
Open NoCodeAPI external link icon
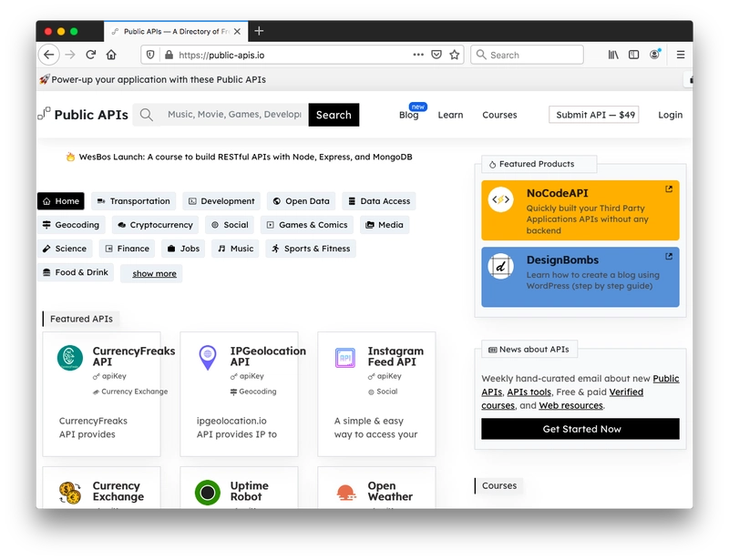(x=669, y=188)
